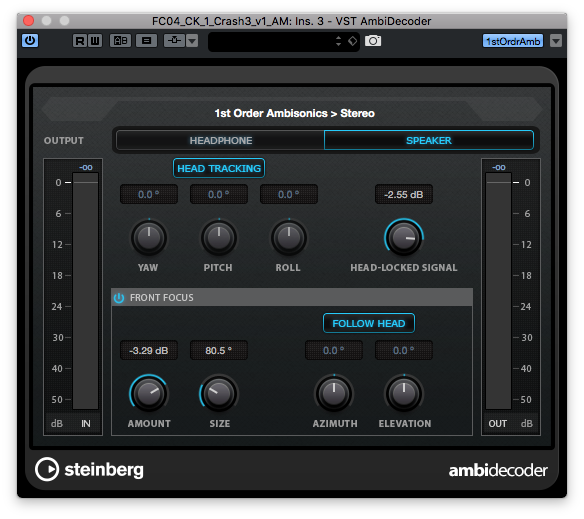Screen dimensions: 584x519
Task: Open the side-chain dropdown arrow
Action: coord(192,41)
